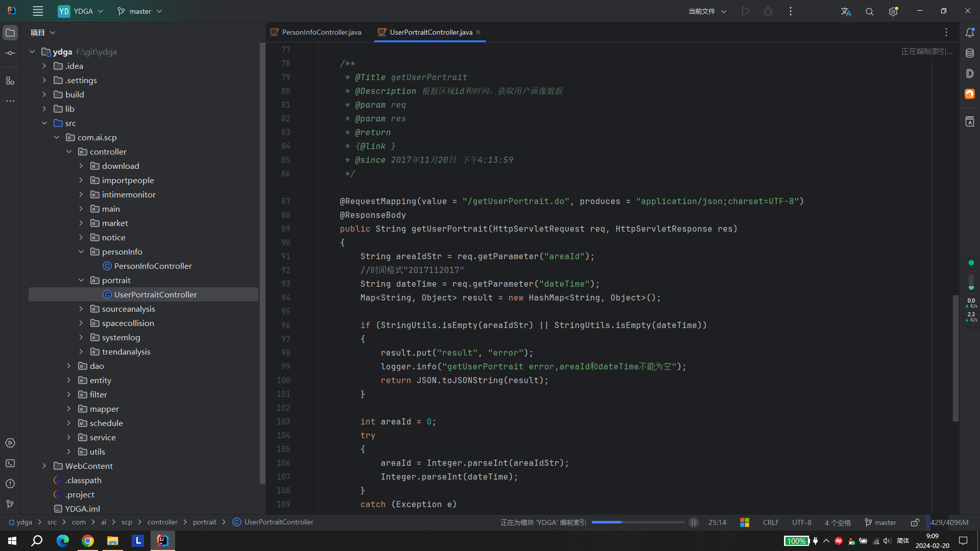Open editor tabs options menu
Image resolution: width=980 pixels, height=551 pixels.
(x=946, y=32)
